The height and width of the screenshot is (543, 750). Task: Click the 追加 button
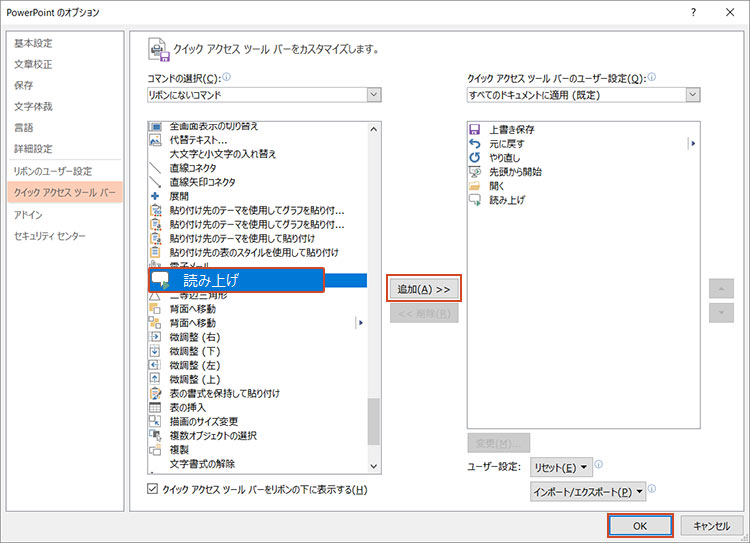tap(424, 289)
